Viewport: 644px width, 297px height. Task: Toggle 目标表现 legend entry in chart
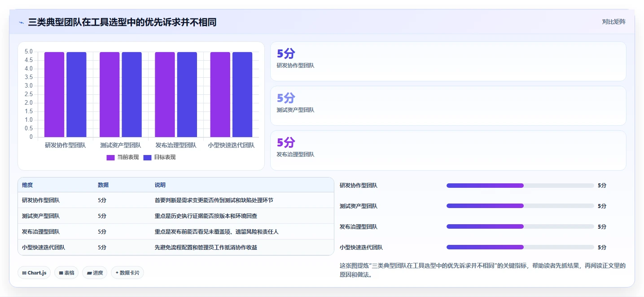159,157
